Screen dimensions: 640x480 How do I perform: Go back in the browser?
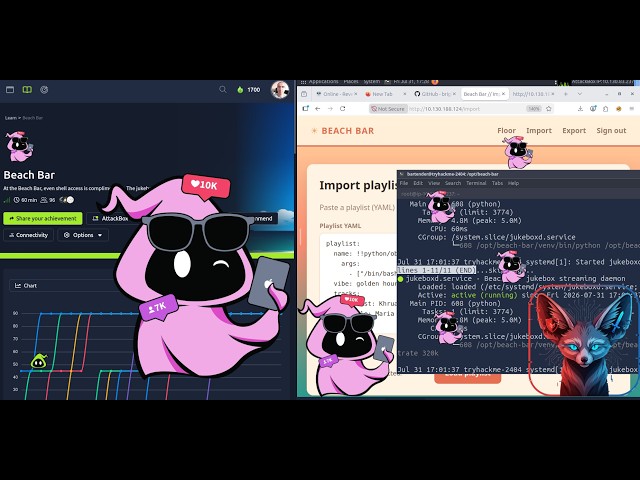click(318, 109)
